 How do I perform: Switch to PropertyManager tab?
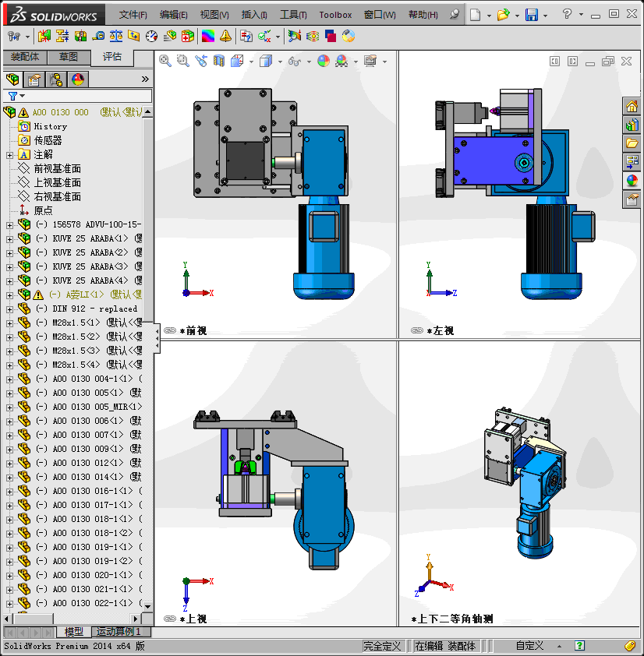pos(34,79)
